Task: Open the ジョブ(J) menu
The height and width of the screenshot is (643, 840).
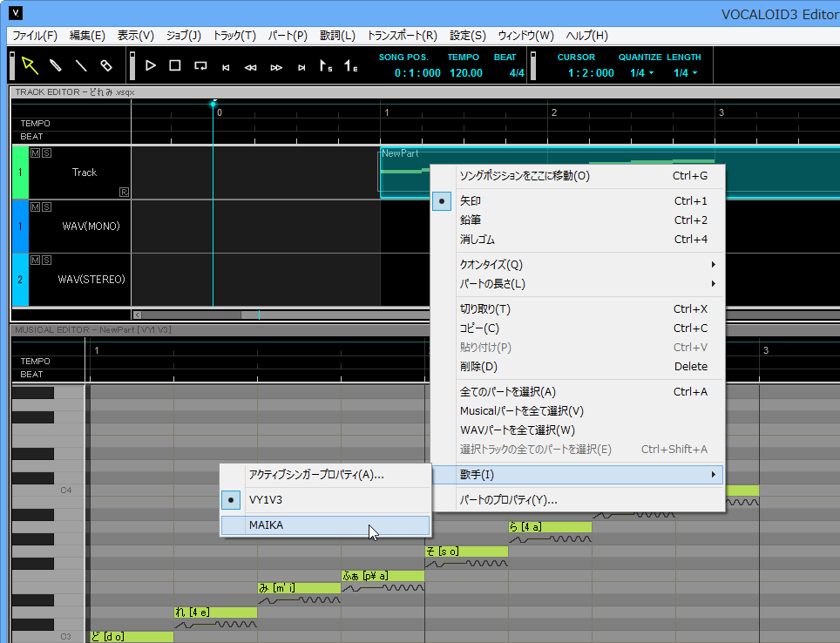Action: pyautogui.click(x=183, y=36)
